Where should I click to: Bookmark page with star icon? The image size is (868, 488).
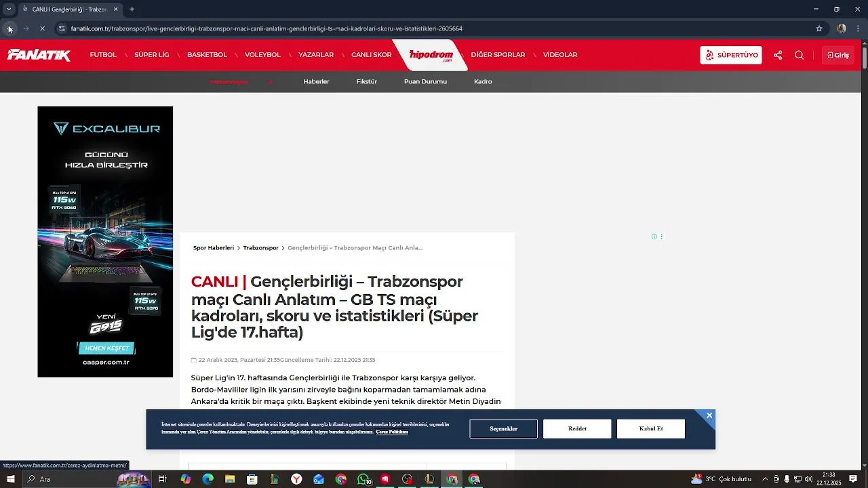click(x=819, y=28)
